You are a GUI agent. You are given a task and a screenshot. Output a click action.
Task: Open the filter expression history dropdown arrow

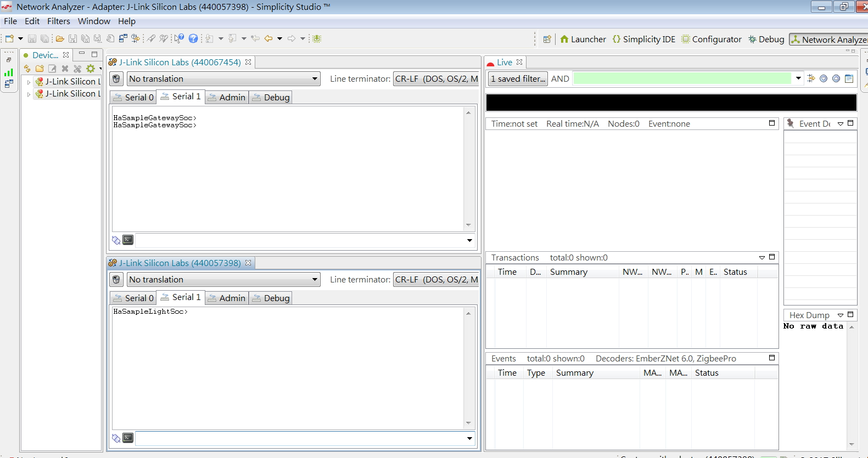click(798, 78)
